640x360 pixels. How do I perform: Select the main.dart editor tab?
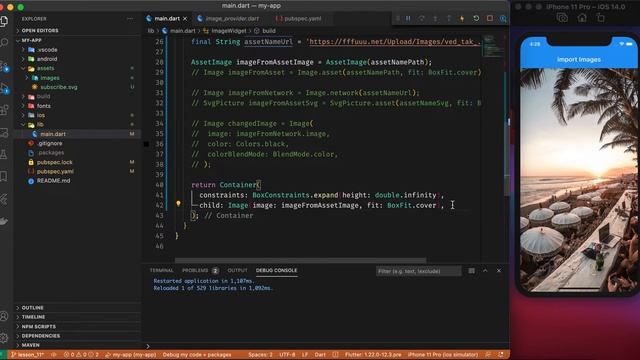167,19
